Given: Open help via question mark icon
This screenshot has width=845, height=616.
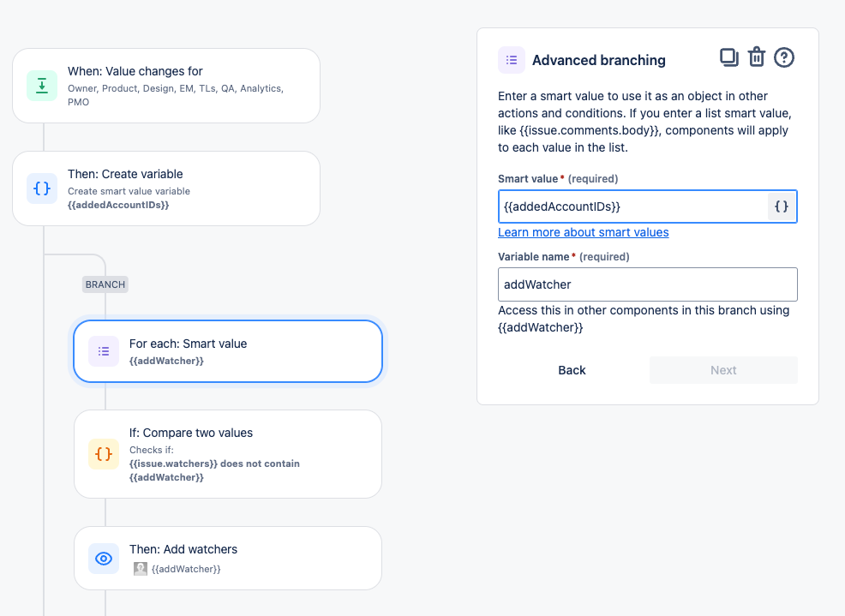Looking at the screenshot, I should pyautogui.click(x=784, y=57).
